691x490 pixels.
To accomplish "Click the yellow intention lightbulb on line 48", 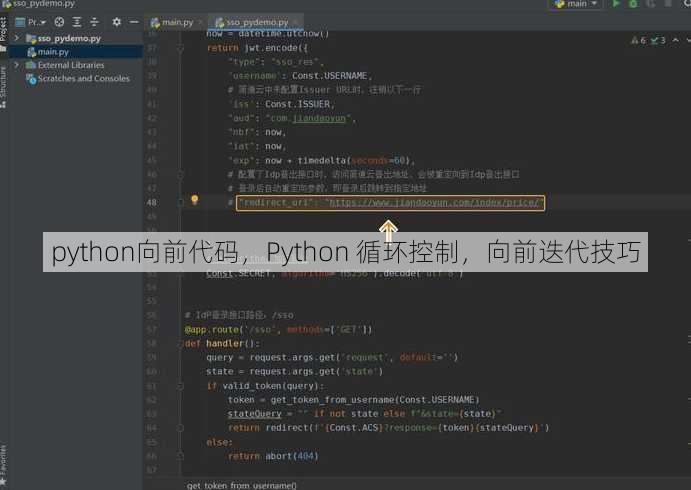I will (x=195, y=200).
